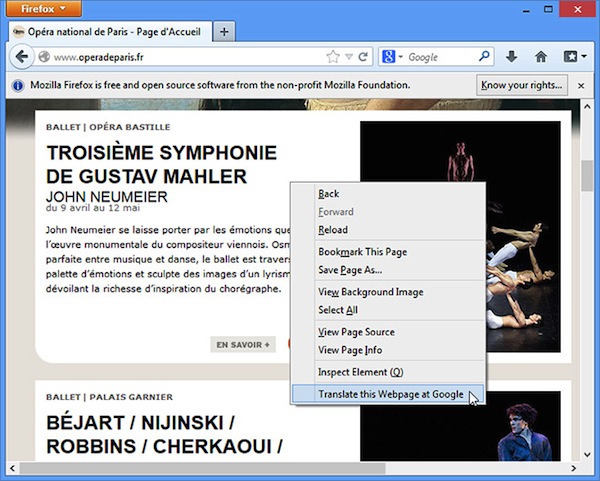Open the Downloads arrow icon
The image size is (600, 481).
pos(512,57)
